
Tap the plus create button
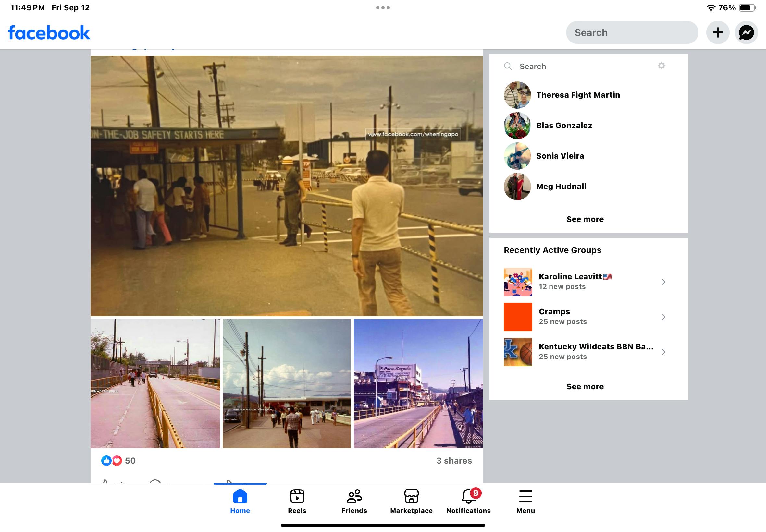coord(718,33)
